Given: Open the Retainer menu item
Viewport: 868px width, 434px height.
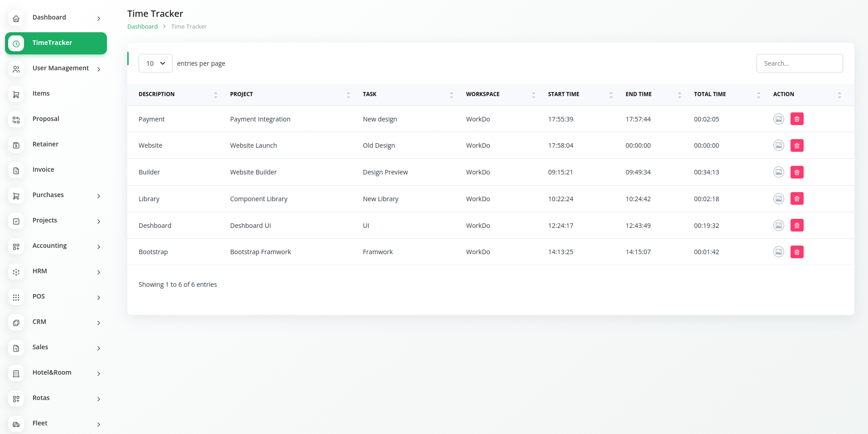Looking at the screenshot, I should [x=56, y=145].
